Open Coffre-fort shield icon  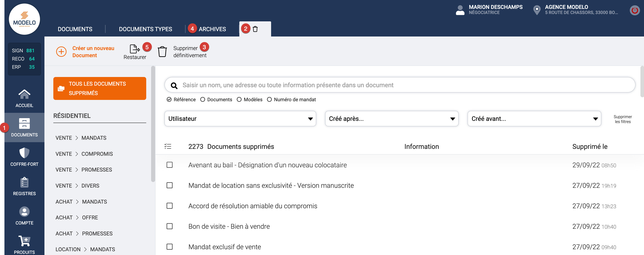click(24, 153)
